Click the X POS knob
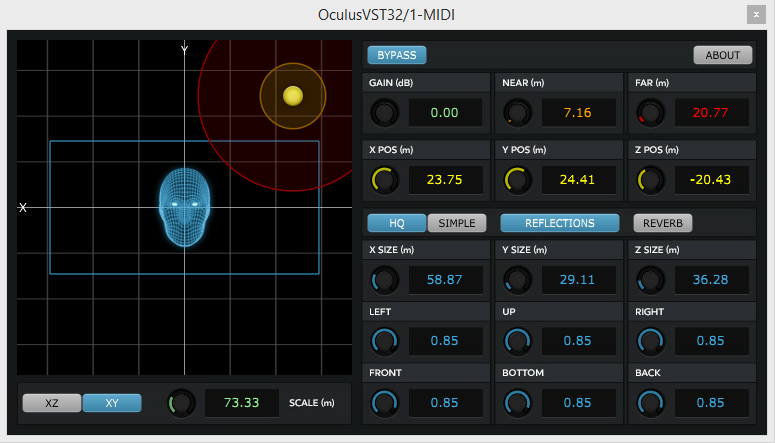 (385, 180)
